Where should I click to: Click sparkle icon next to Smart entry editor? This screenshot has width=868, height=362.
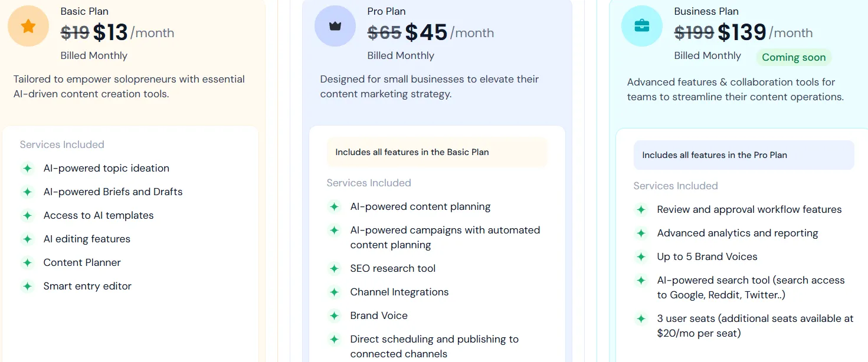[27, 287]
